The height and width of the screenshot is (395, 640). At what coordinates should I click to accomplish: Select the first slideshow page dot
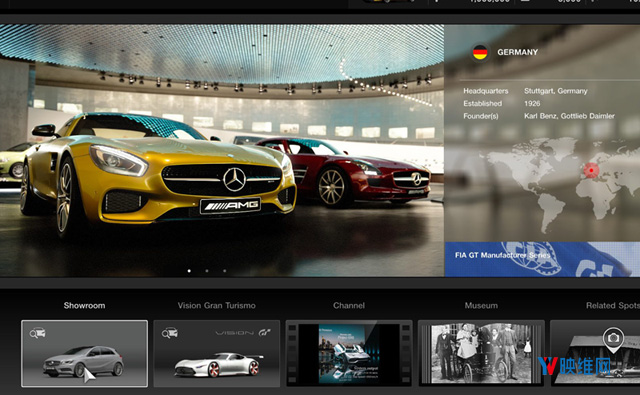189,271
